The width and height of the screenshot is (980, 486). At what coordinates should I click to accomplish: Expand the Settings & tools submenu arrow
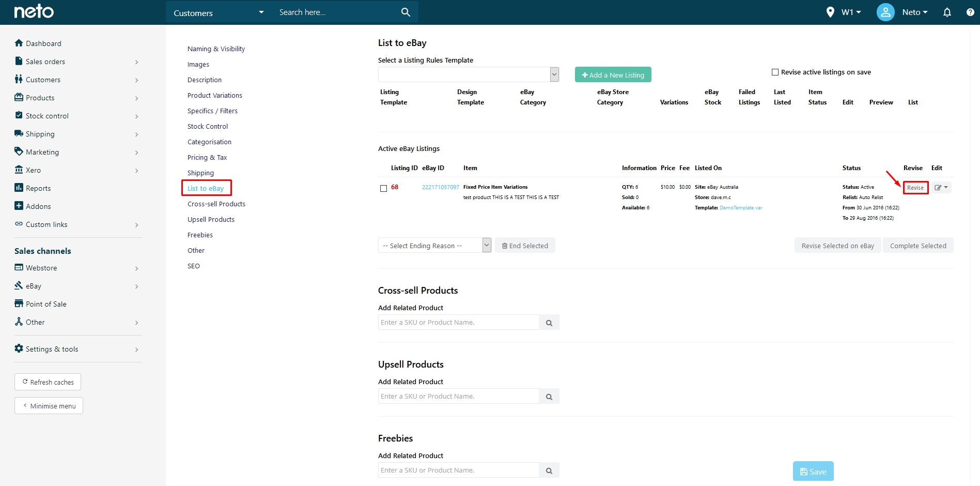click(136, 350)
